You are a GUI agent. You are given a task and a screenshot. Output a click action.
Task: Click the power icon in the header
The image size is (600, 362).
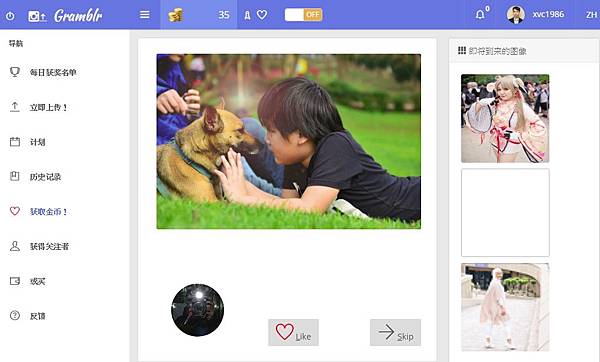10,16
